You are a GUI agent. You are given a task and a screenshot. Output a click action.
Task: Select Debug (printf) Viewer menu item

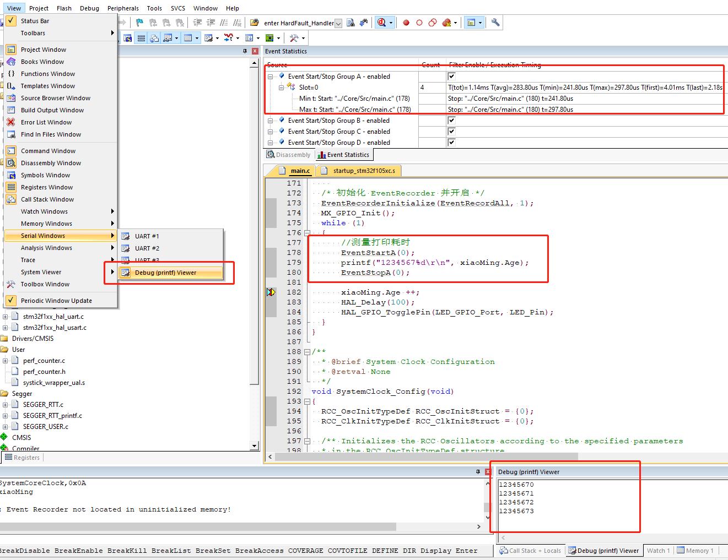coord(171,273)
